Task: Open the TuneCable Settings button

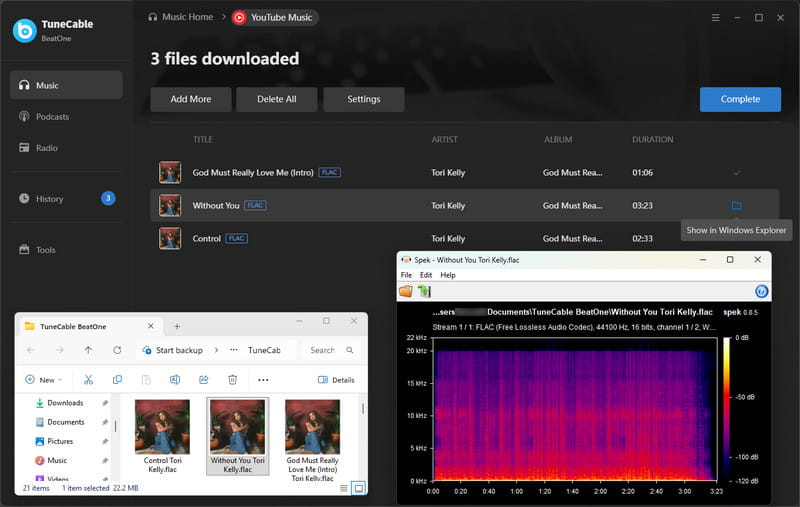Action: (364, 99)
